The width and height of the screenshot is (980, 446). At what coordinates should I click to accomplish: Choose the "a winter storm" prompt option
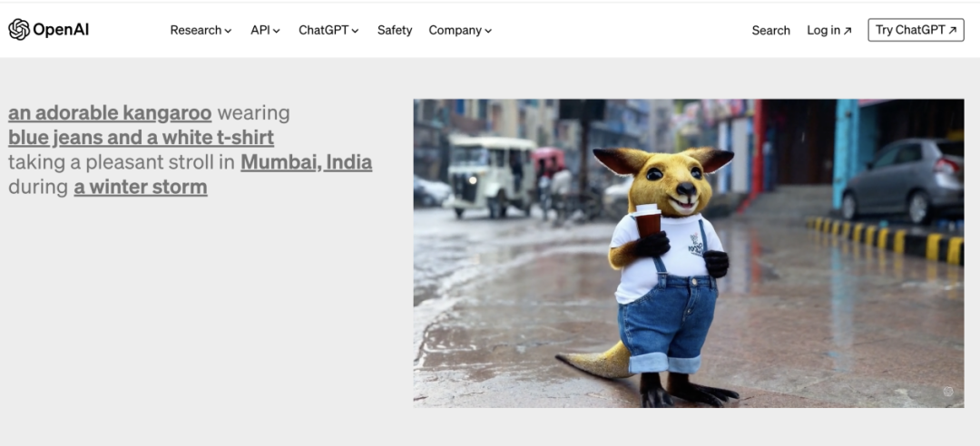[141, 187]
